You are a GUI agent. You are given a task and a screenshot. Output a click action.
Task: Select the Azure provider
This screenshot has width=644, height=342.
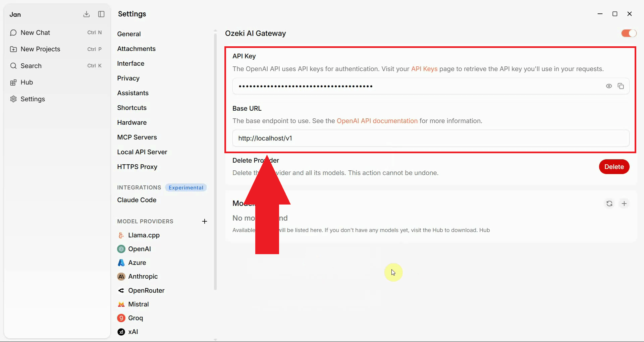[x=137, y=263]
